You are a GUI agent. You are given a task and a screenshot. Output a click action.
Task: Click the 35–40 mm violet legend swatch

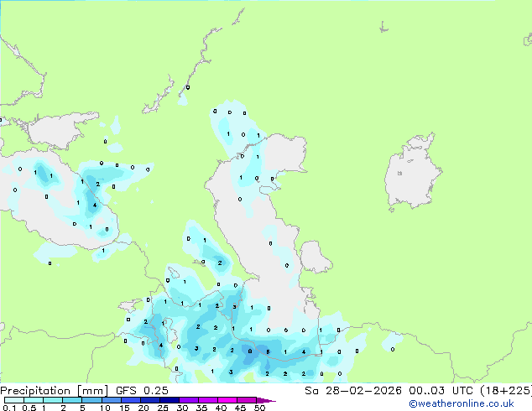point(207,400)
